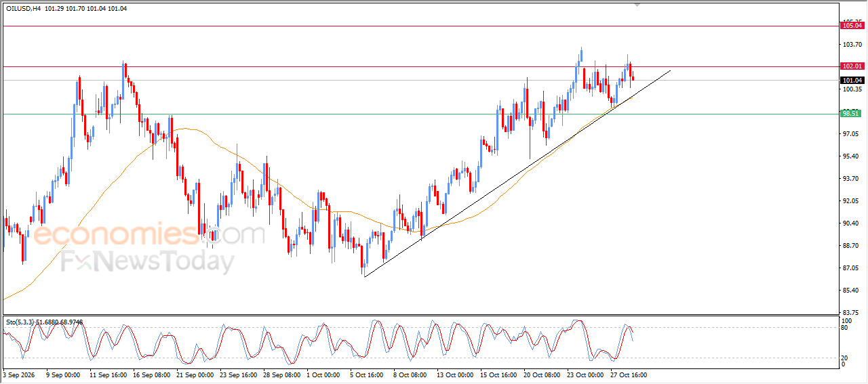868x384 pixels.
Task: Click the gray chart shift triangle marker
Action: (x=636, y=4)
